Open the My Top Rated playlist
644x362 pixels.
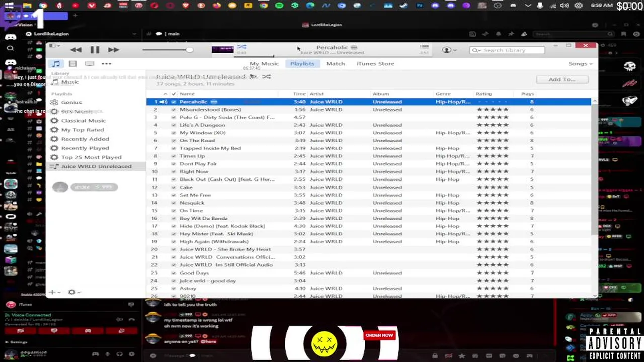82,130
